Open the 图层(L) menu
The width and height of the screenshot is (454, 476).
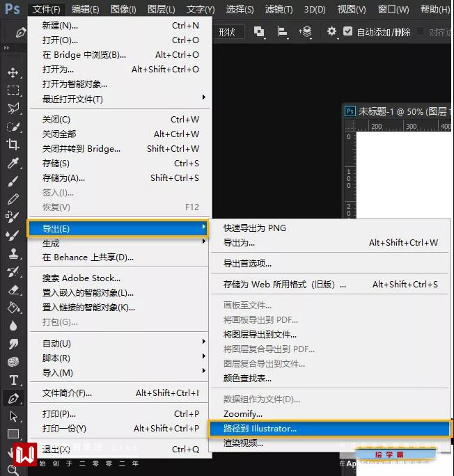(x=162, y=9)
